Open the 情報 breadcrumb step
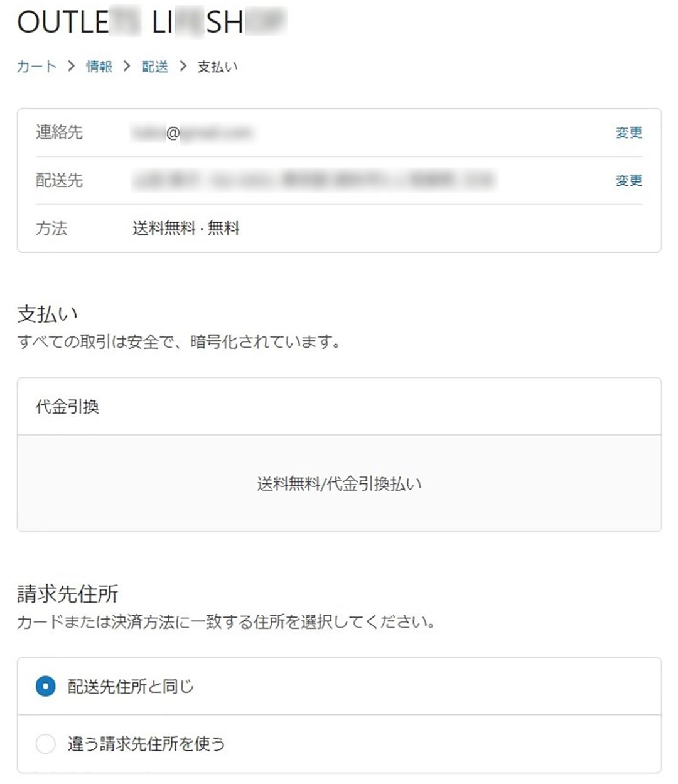This screenshot has height=784, width=678. pyautogui.click(x=99, y=67)
